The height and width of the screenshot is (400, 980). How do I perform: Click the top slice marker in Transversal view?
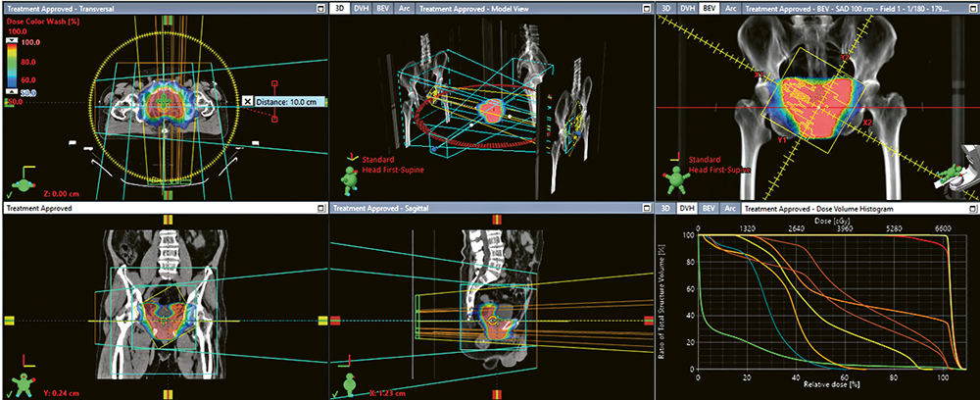pyautogui.click(x=169, y=19)
